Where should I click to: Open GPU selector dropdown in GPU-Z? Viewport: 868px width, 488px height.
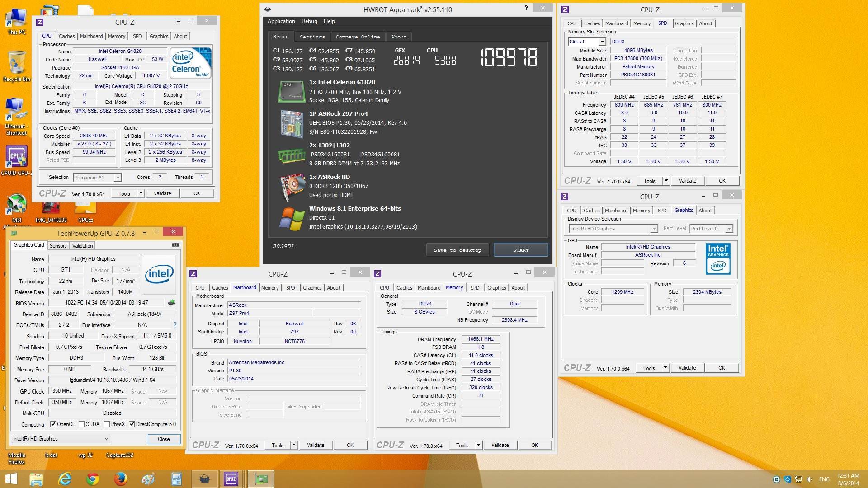point(61,439)
